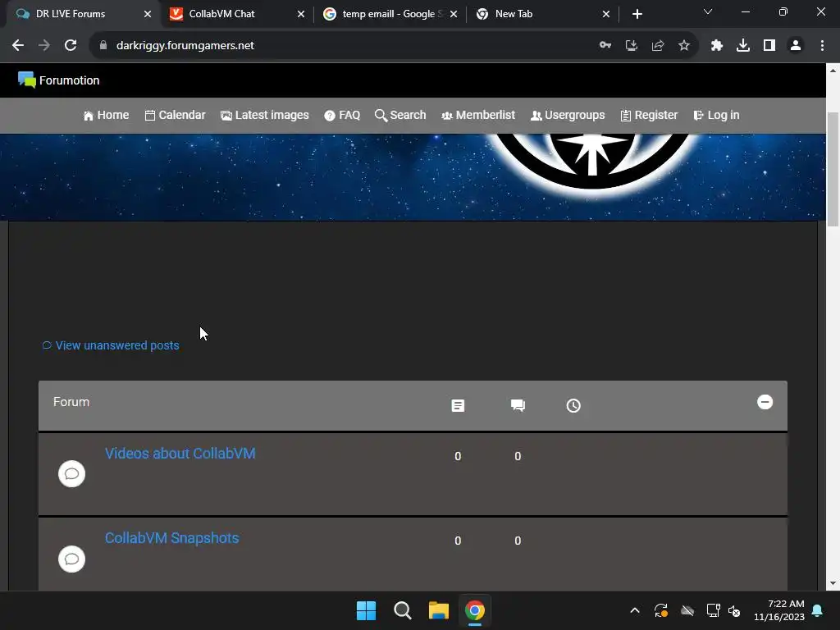
Task: Toggle the Chrome side panel icon
Action: pos(769,46)
